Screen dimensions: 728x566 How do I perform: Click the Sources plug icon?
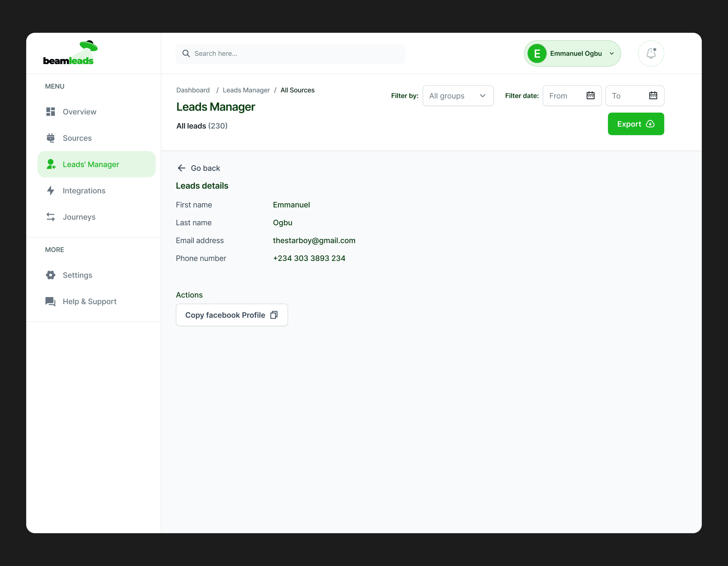(x=51, y=138)
